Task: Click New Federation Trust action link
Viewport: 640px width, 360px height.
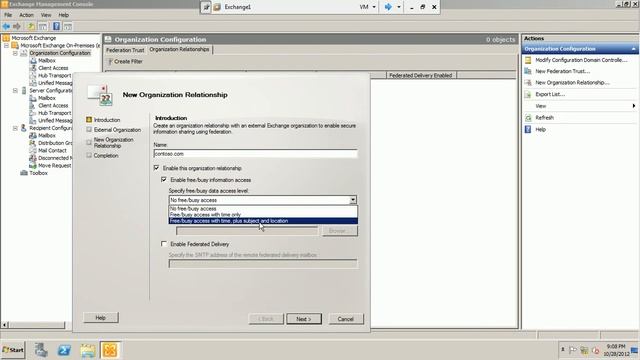Action: pyautogui.click(x=562, y=71)
